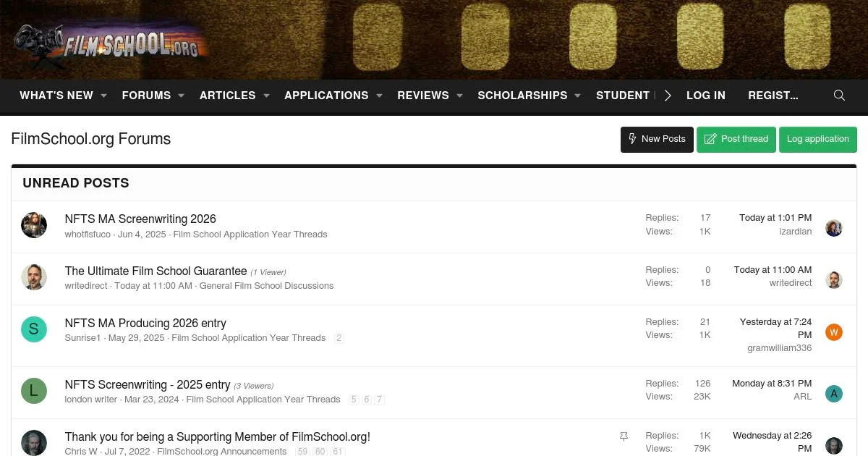Go to page 59 of Supporting Member thread
The width and height of the screenshot is (868, 456).
click(x=302, y=452)
